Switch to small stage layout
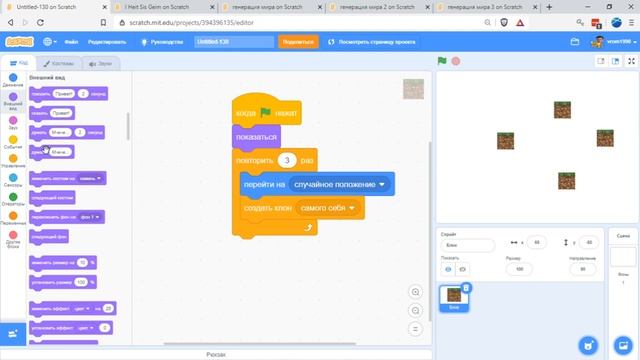640x360 pixels. [600, 61]
